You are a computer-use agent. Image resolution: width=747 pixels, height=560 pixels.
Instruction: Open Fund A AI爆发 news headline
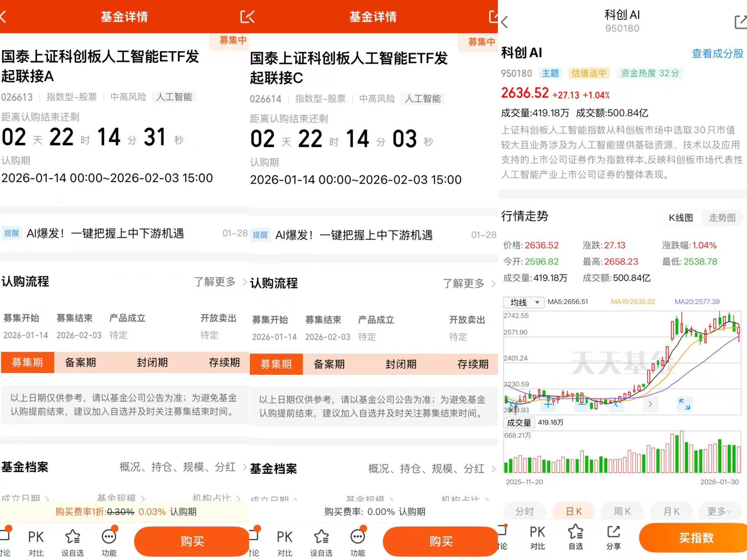click(105, 233)
